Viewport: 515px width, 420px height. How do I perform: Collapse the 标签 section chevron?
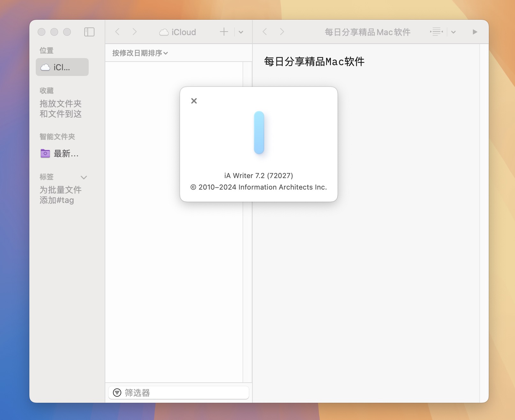84,177
